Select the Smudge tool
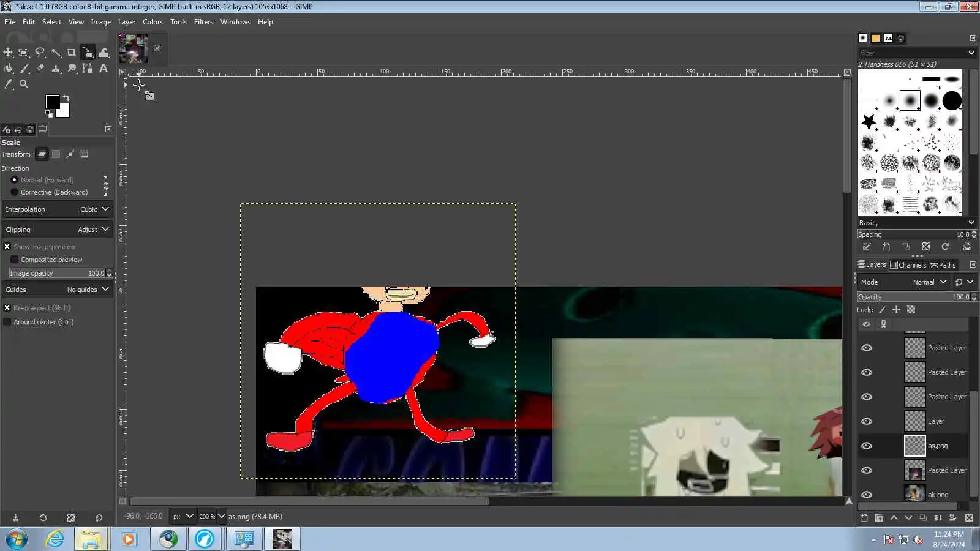 point(72,69)
